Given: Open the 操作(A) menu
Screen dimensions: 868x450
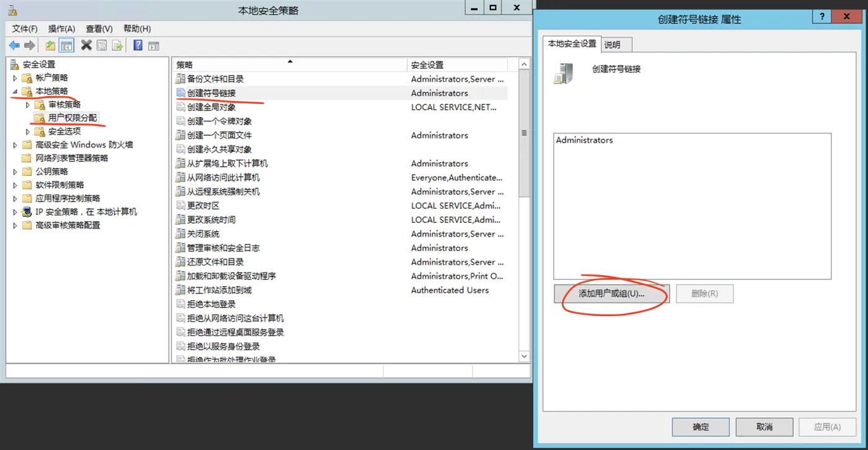Looking at the screenshot, I should coord(61,29).
